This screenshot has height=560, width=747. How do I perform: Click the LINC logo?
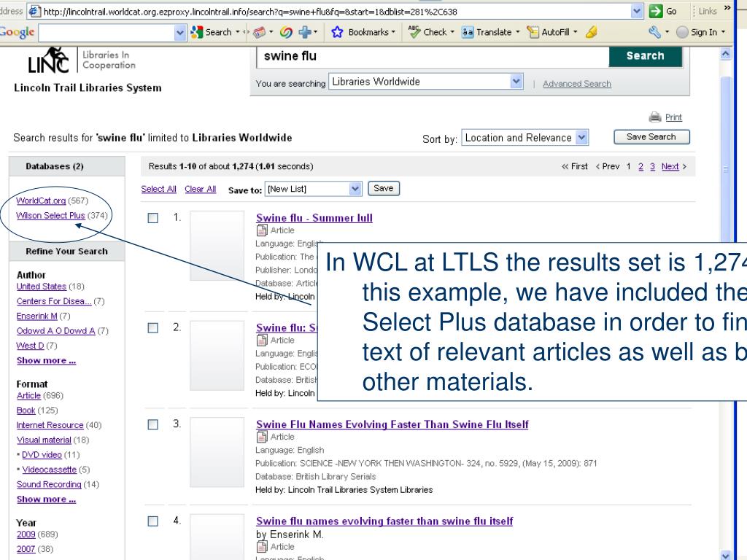49,61
